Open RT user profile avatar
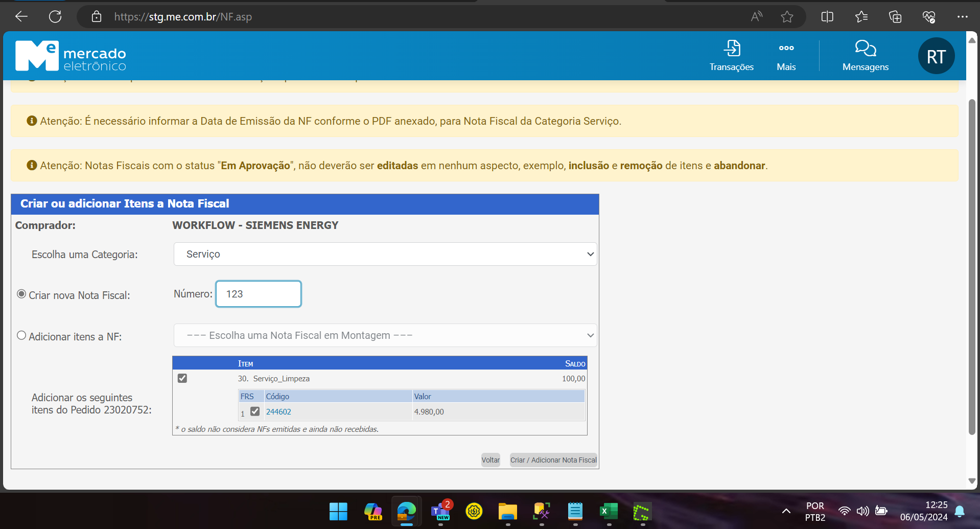The image size is (980, 529). click(936, 56)
